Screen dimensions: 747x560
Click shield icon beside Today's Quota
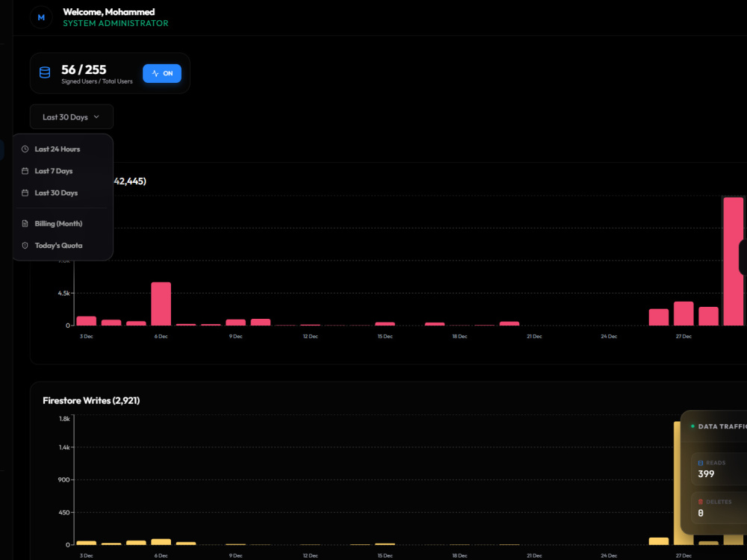[25, 245]
